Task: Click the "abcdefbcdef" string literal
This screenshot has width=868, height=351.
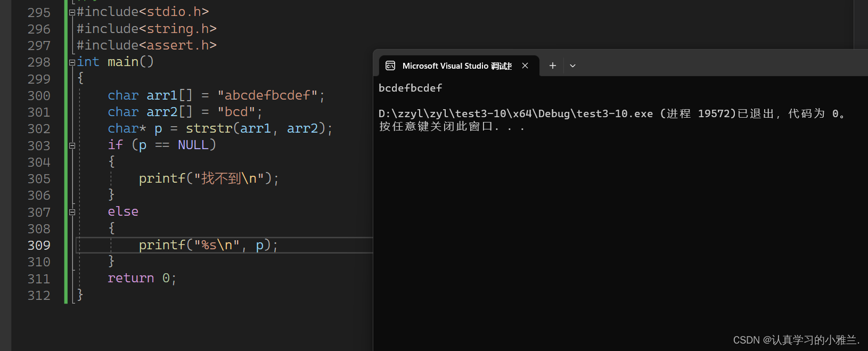Action: pyautogui.click(x=267, y=95)
